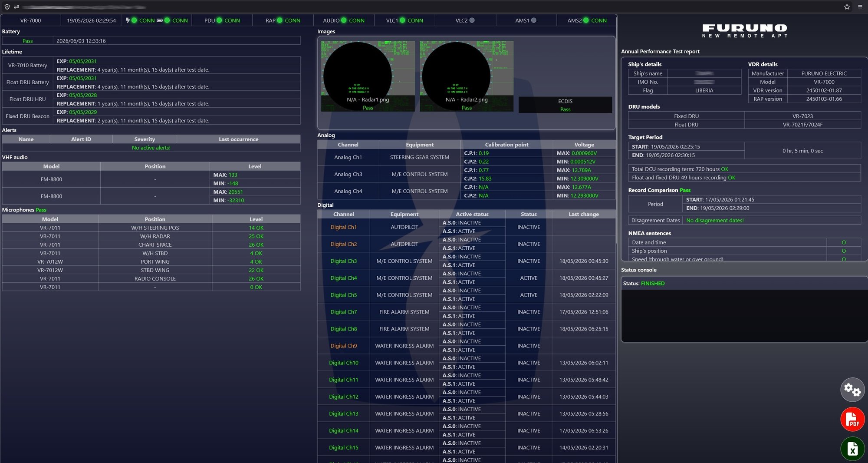
Task: Click the browser shield icon
Action: click(7, 7)
